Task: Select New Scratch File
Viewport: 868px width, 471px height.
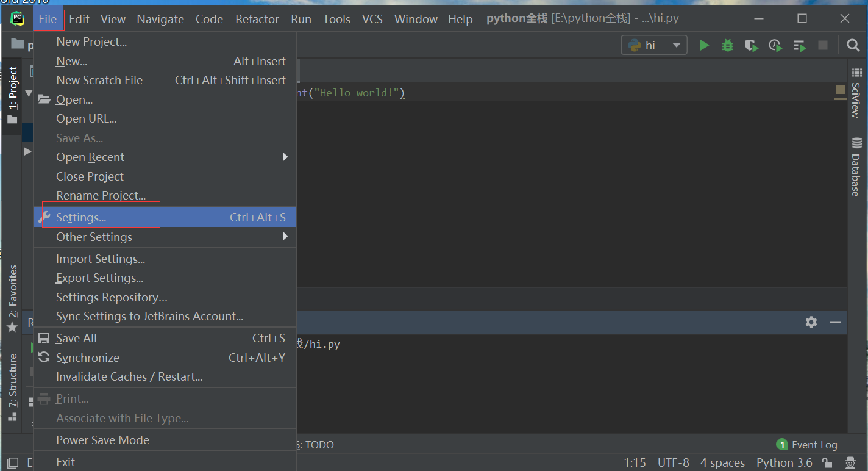Action: tap(165, 80)
